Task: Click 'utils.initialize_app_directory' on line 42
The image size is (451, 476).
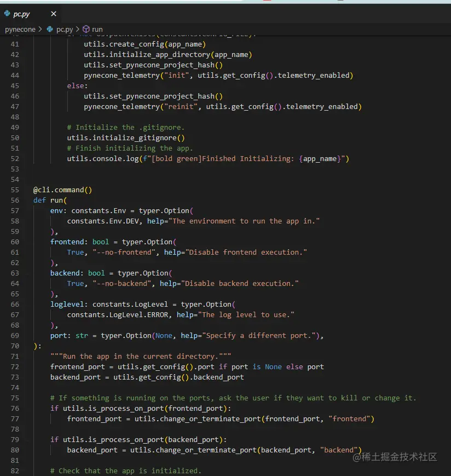Action: point(147,55)
